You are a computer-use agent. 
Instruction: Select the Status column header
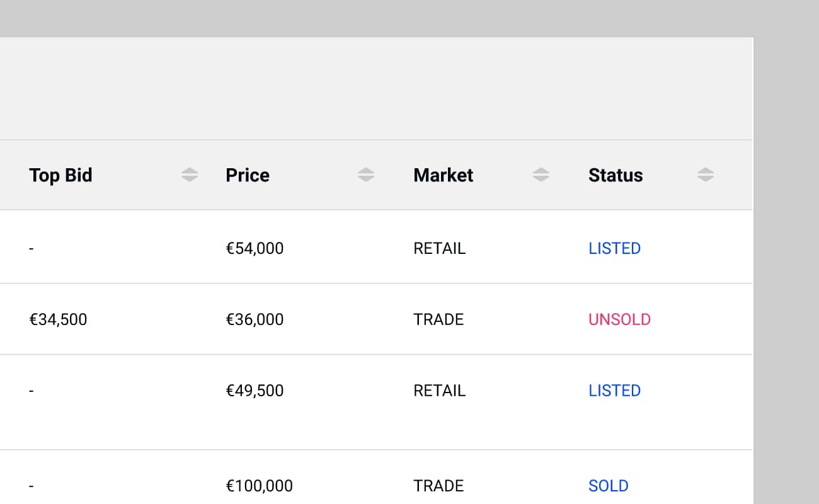(x=616, y=175)
